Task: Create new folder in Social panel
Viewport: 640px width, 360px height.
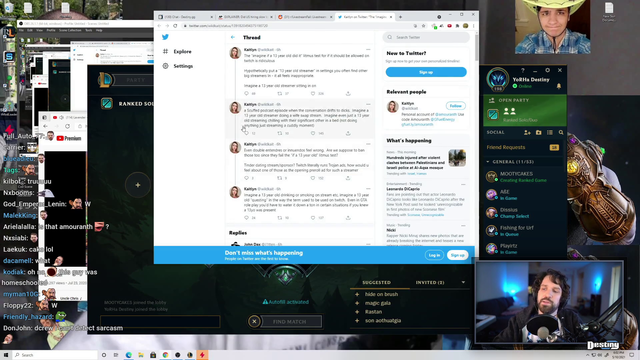Action: 538,132
